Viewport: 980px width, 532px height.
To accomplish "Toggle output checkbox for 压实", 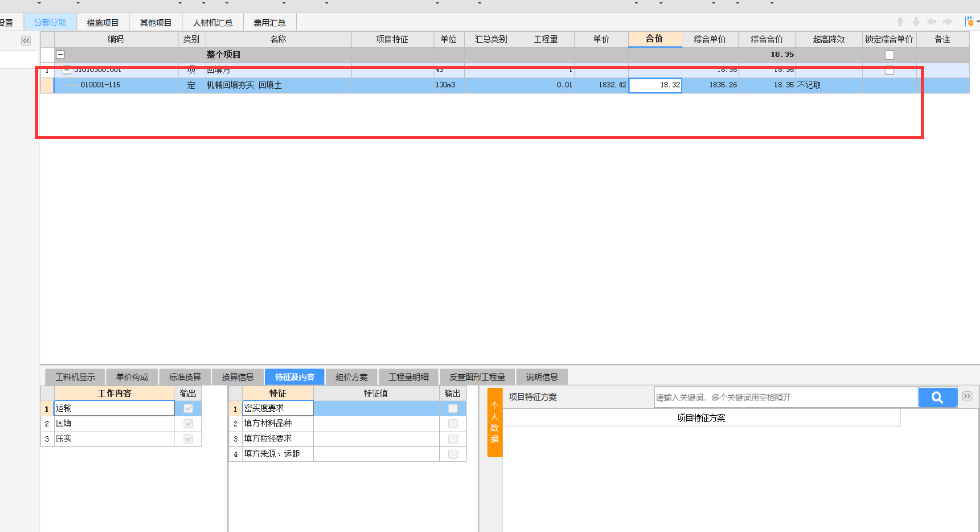I will (x=188, y=439).
